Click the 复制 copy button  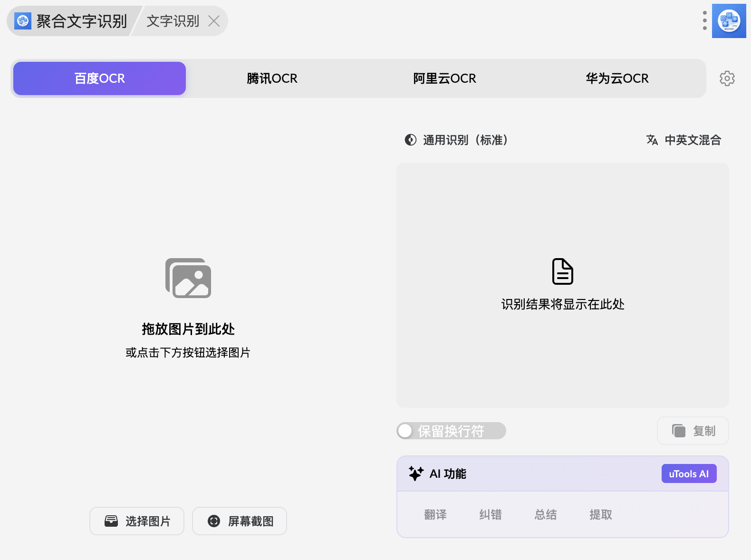click(693, 431)
